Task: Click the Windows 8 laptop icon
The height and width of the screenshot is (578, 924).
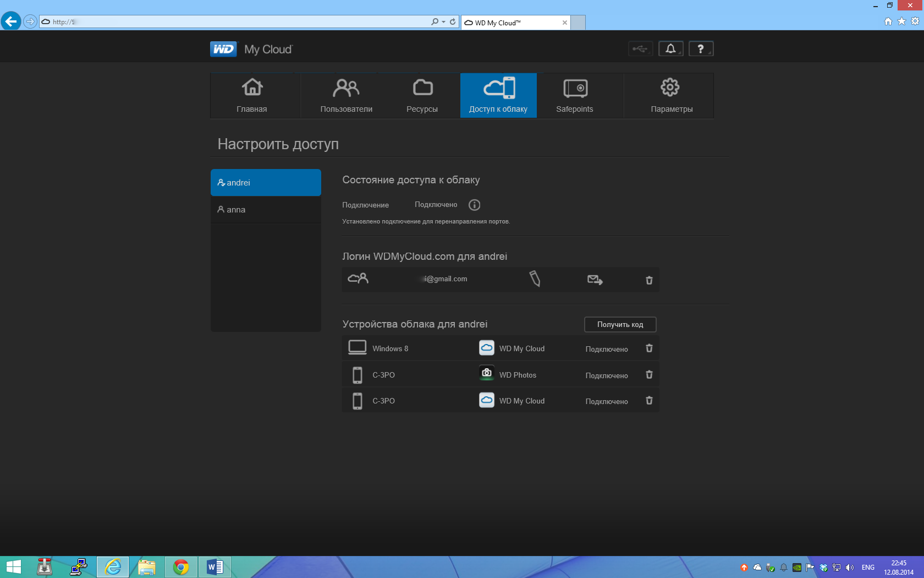Action: coord(358,347)
